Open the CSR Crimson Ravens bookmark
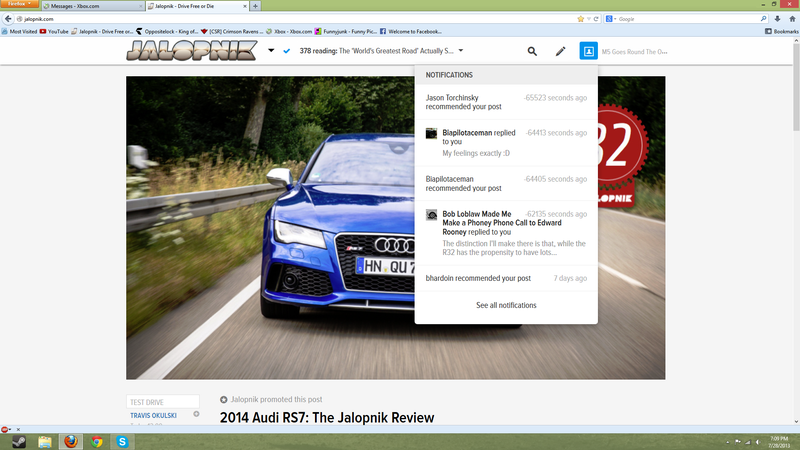The width and height of the screenshot is (800, 450). coord(232,31)
